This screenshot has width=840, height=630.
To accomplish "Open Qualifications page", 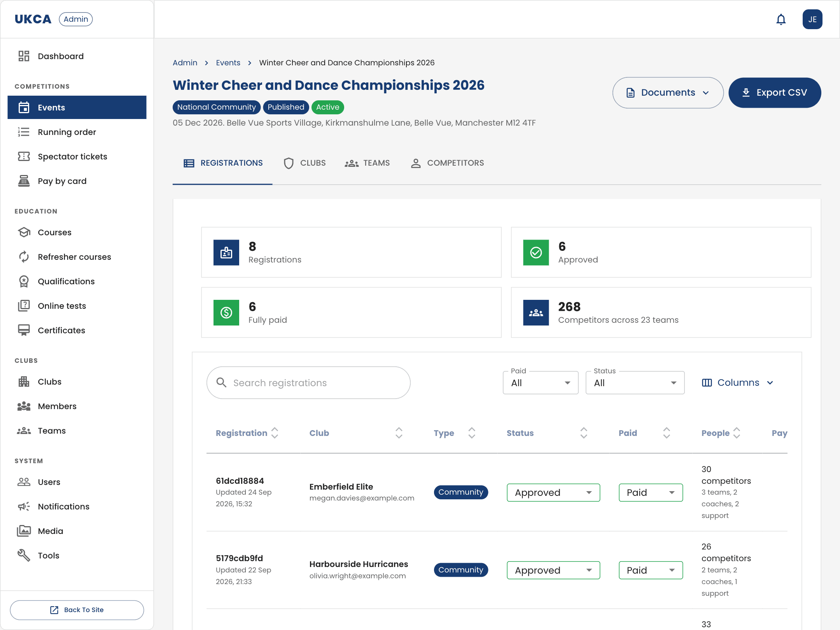I will (77, 281).
